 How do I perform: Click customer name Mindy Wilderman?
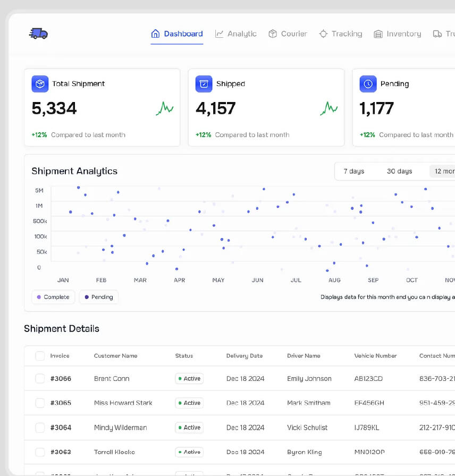[x=120, y=428]
